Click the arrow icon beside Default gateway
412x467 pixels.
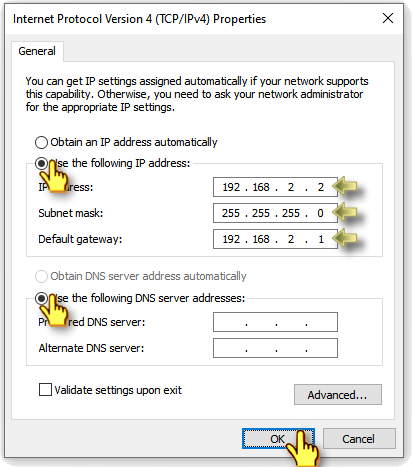coord(345,238)
